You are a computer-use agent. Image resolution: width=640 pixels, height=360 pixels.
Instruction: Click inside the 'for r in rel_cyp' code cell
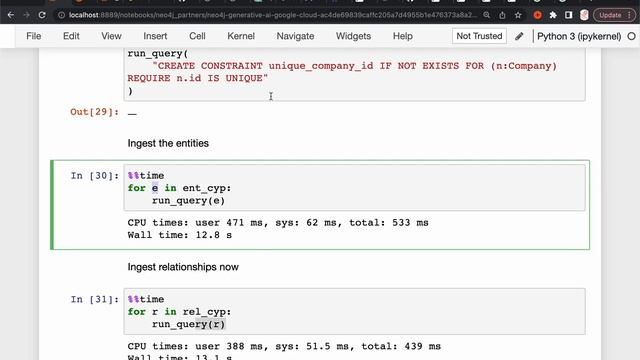tap(354, 311)
